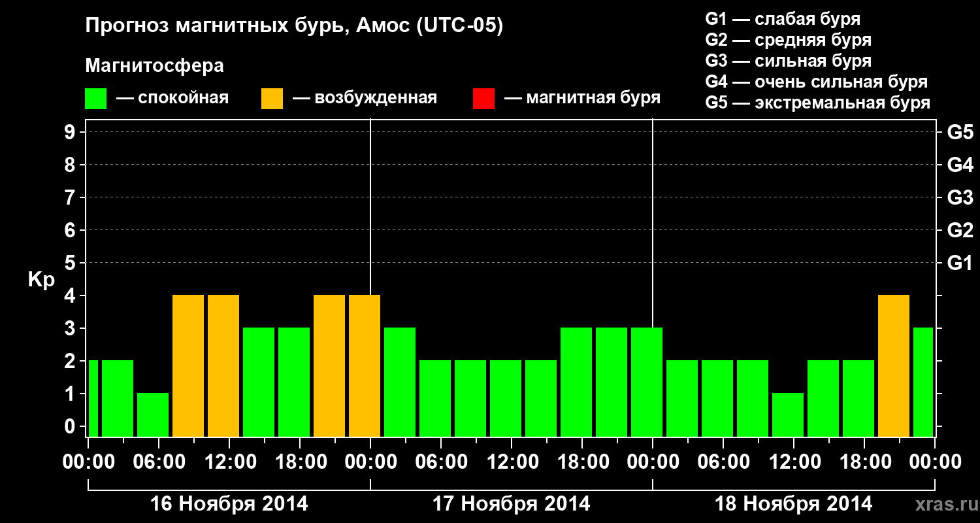Click the orange bar crossing midnight into 17 Ноября

[365, 365]
